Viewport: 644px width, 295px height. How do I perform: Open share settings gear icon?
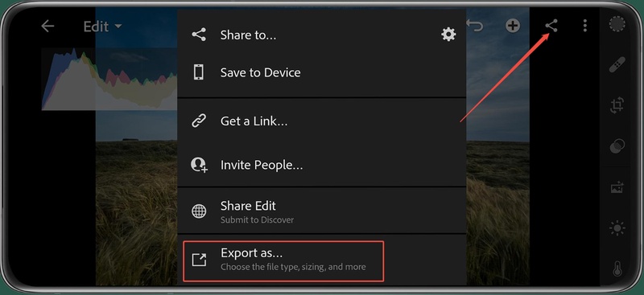(x=448, y=35)
